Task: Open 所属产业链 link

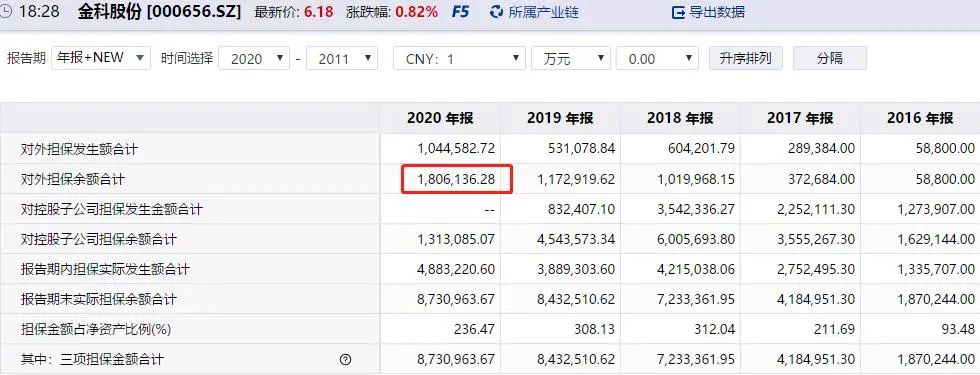Action: click(x=543, y=12)
